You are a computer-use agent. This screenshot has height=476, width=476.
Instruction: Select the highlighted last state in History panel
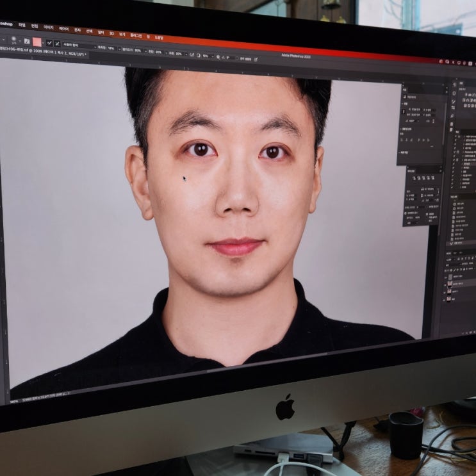461,243
